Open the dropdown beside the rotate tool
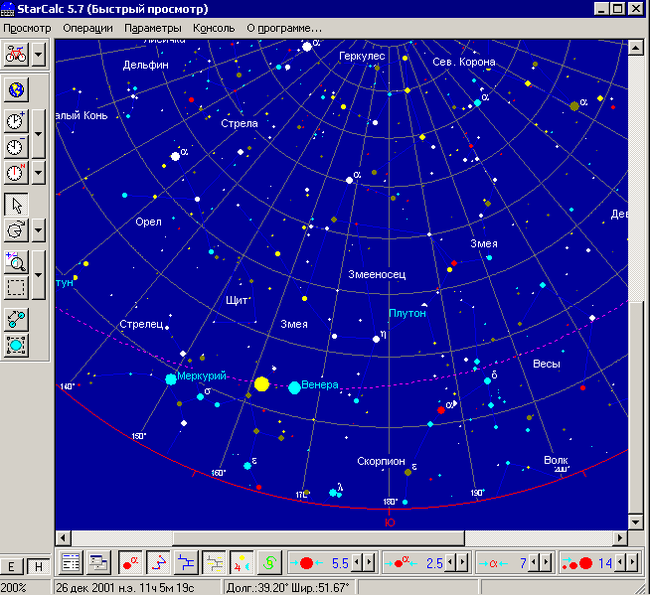The width and height of the screenshot is (650, 596). [x=39, y=230]
